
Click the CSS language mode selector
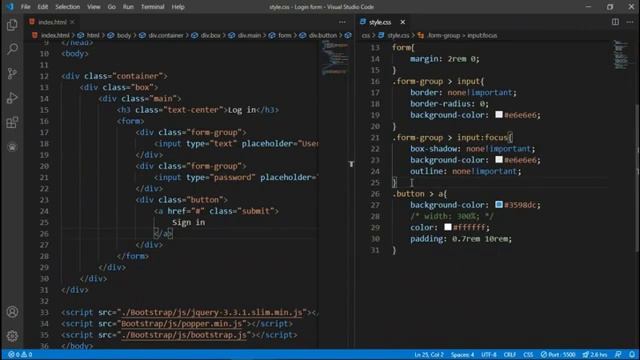(x=528, y=355)
